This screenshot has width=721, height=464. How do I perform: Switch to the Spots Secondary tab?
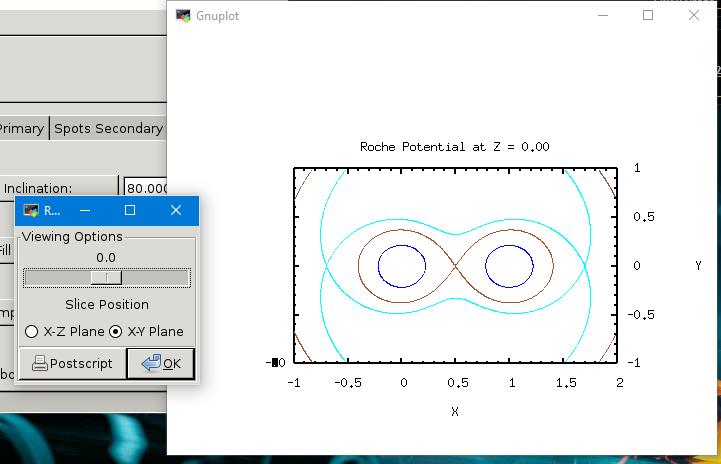pyautogui.click(x=108, y=128)
